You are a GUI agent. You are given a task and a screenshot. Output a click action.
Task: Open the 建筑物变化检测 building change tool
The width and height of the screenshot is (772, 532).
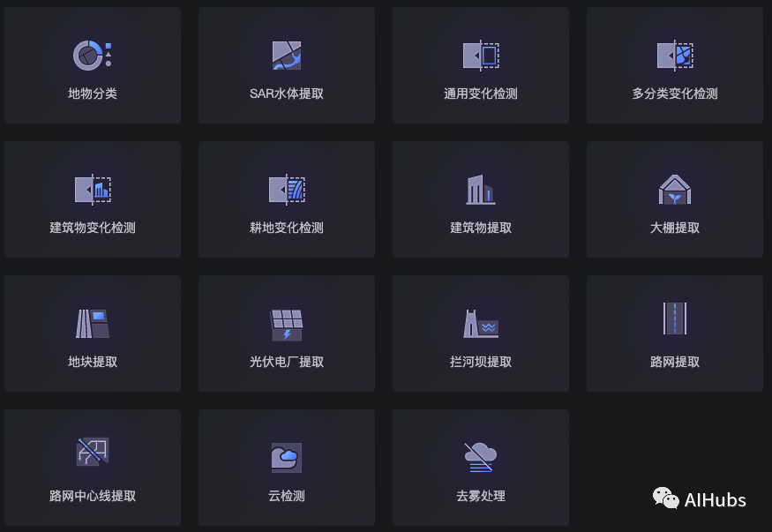(x=92, y=187)
